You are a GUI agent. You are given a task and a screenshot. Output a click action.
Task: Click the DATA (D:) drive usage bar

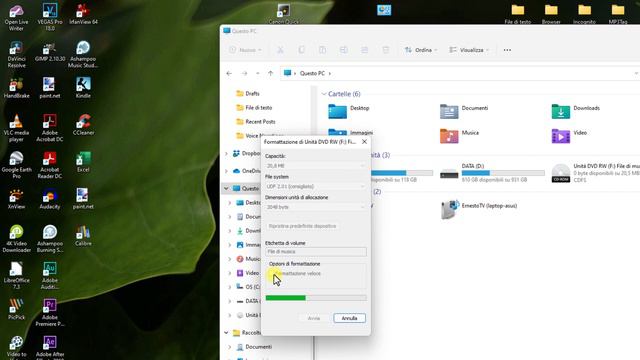[x=503, y=173]
